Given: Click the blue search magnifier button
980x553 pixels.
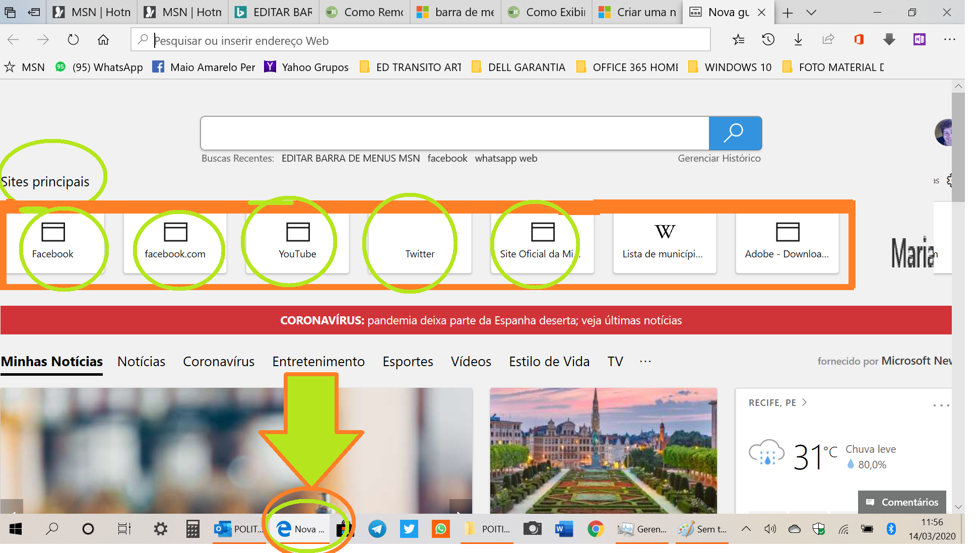Looking at the screenshot, I should point(735,133).
